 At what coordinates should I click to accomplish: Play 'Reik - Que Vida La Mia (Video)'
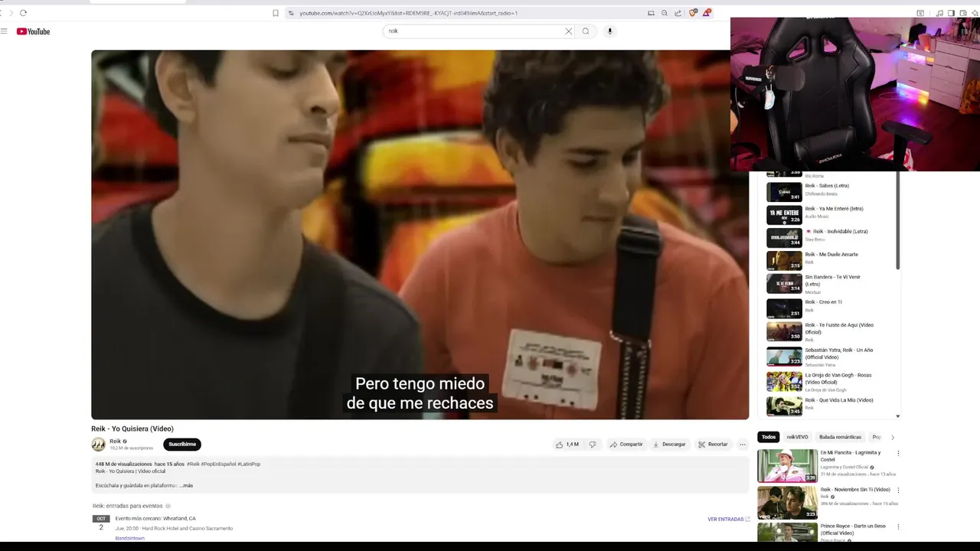828,406
